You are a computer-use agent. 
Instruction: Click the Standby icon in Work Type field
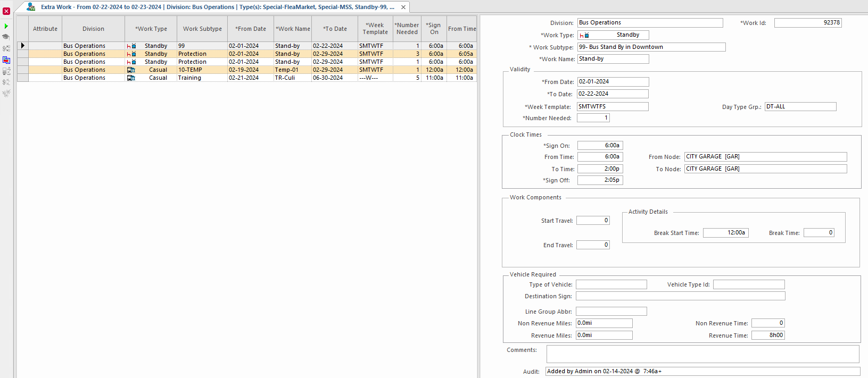tap(584, 35)
